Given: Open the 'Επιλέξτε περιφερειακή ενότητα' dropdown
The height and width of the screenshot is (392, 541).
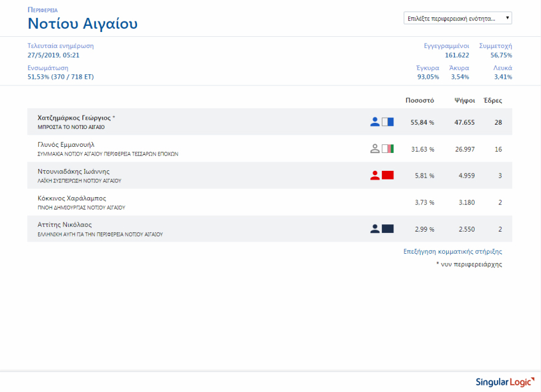Looking at the screenshot, I should click(457, 18).
